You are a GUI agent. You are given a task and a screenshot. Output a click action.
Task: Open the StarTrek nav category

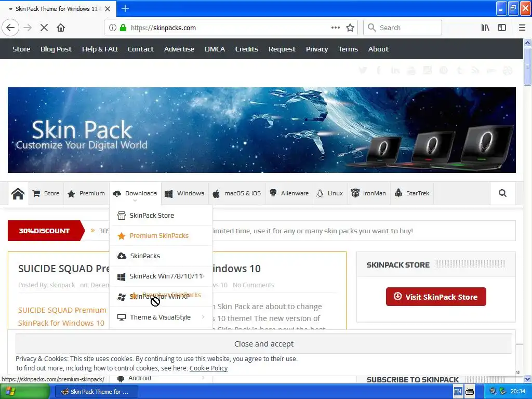(x=412, y=193)
